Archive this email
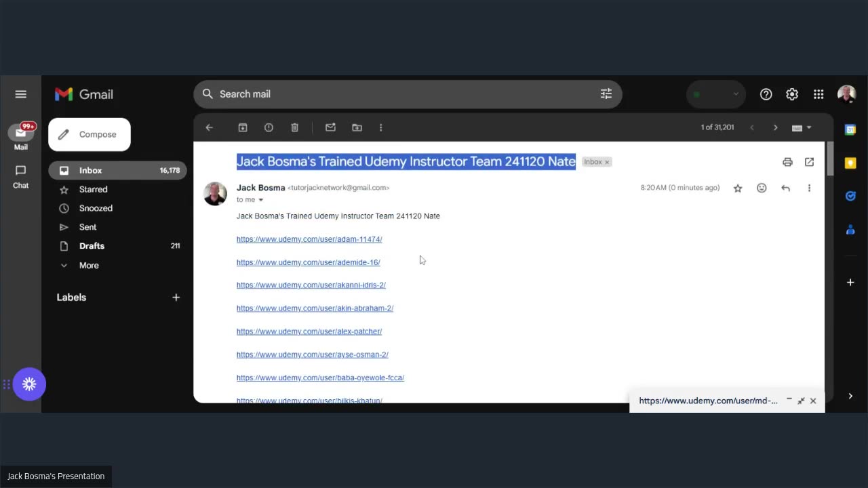 tap(243, 127)
